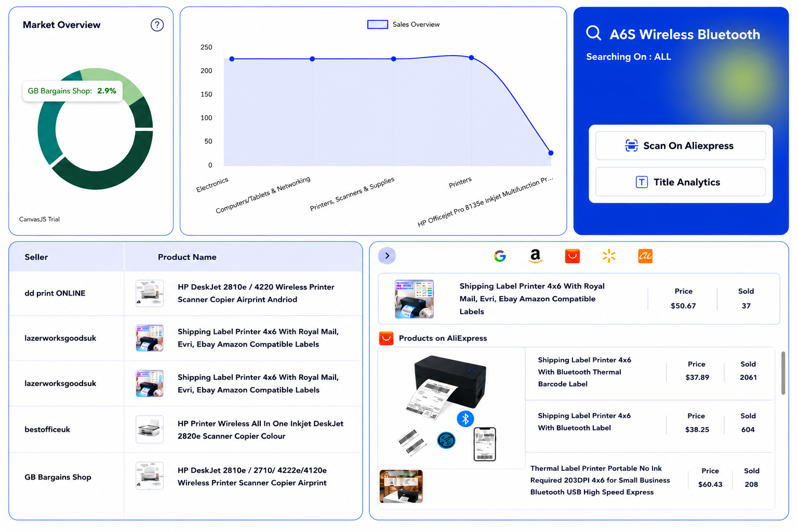Open Shipping Label Printer With Bluetooth Thermal listing

click(584, 372)
